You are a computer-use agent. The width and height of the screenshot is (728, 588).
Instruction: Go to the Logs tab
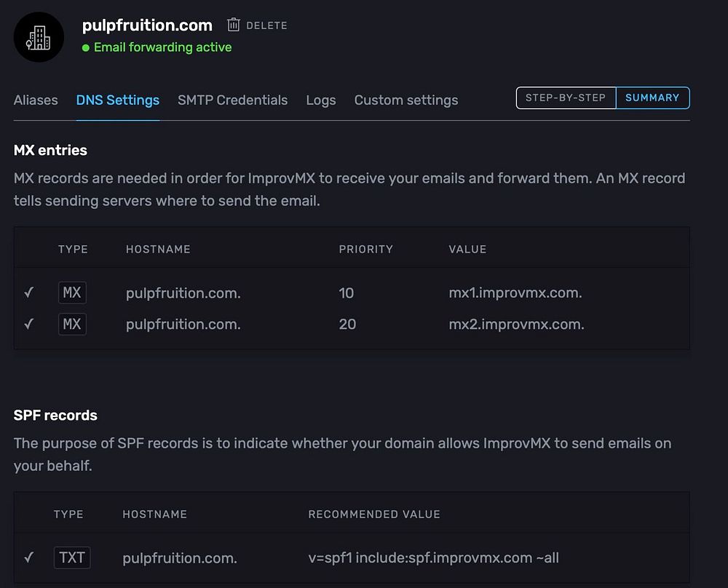pos(321,100)
